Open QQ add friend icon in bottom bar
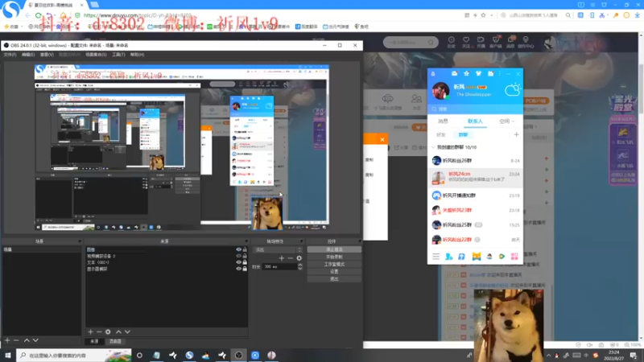 point(449,257)
